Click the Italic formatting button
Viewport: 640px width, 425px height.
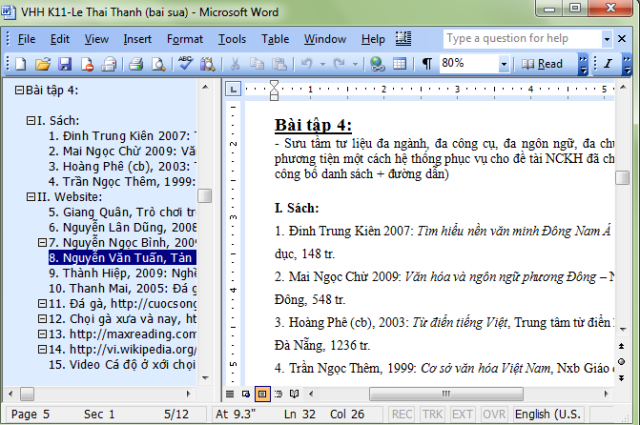606,64
